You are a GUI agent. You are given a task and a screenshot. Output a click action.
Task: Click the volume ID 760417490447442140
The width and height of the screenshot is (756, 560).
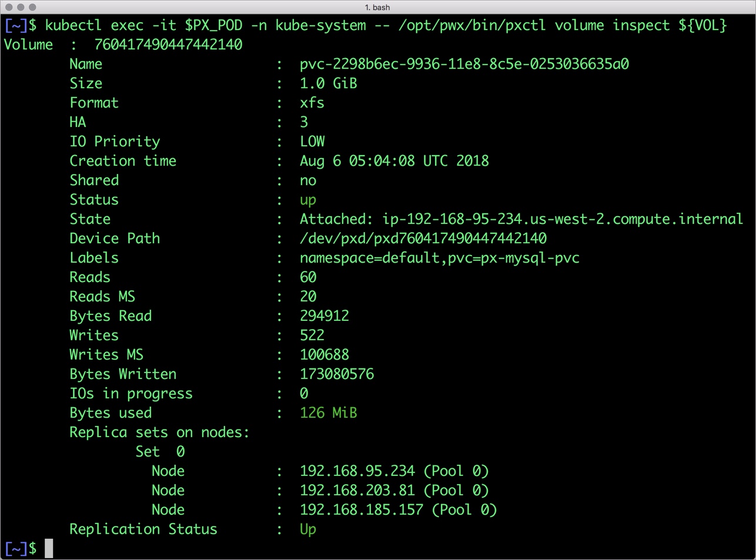[168, 45]
